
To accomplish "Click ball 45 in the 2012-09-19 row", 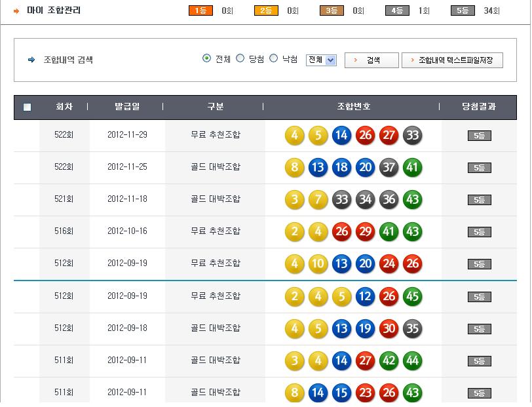I will coord(413,297).
